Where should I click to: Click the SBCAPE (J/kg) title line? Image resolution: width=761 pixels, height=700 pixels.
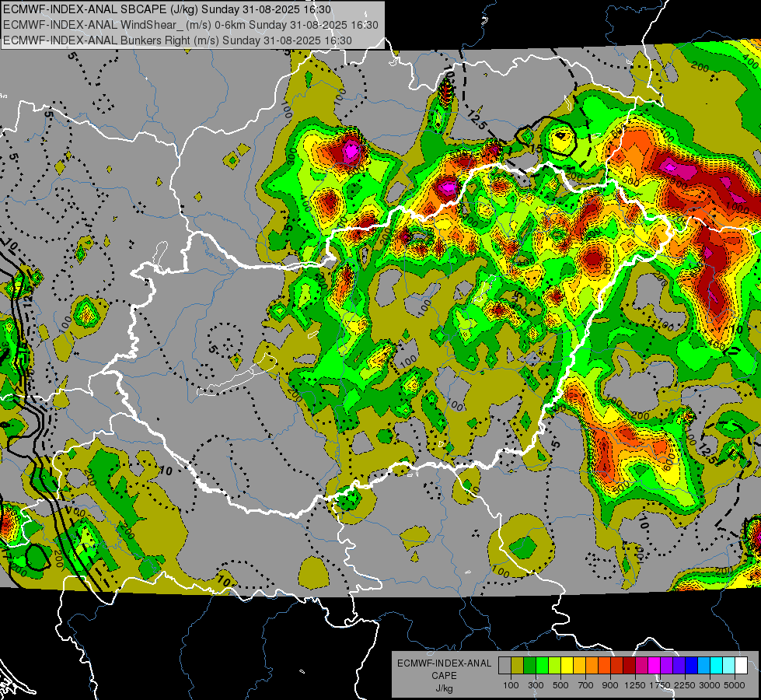[167, 9]
